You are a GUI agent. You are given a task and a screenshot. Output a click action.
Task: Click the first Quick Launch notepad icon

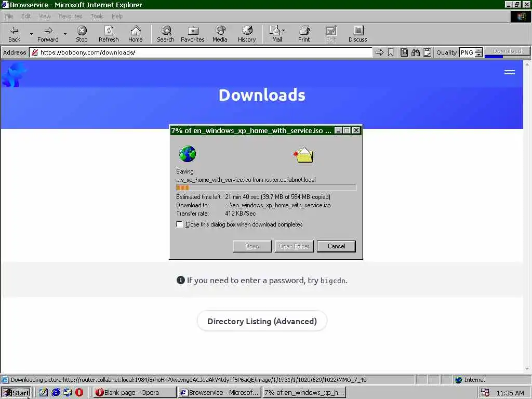tap(44, 393)
